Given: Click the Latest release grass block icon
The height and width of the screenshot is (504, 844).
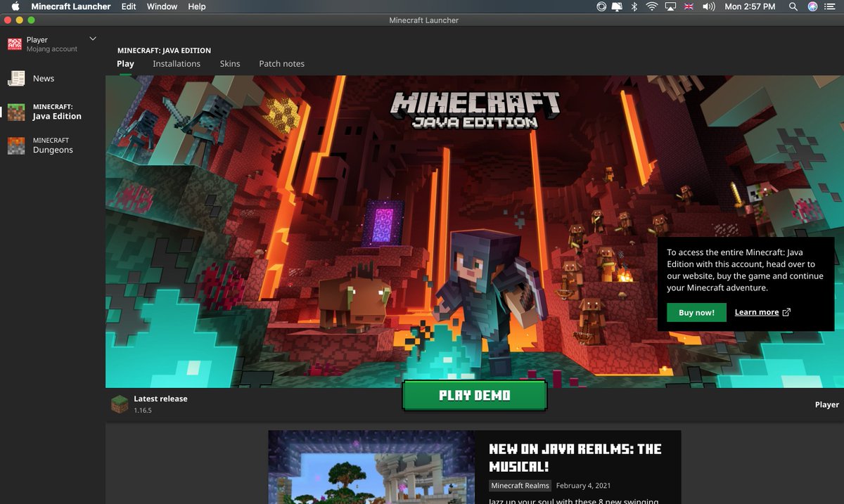Looking at the screenshot, I should [120, 404].
